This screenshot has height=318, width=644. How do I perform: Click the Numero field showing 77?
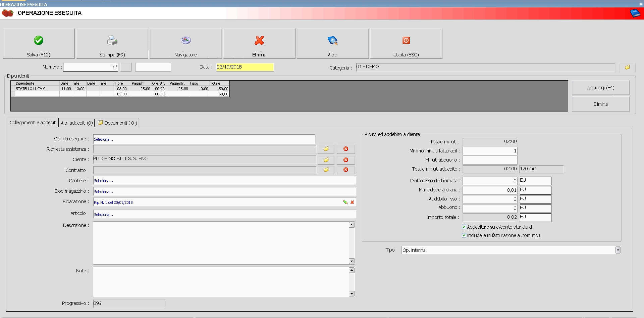(x=91, y=67)
